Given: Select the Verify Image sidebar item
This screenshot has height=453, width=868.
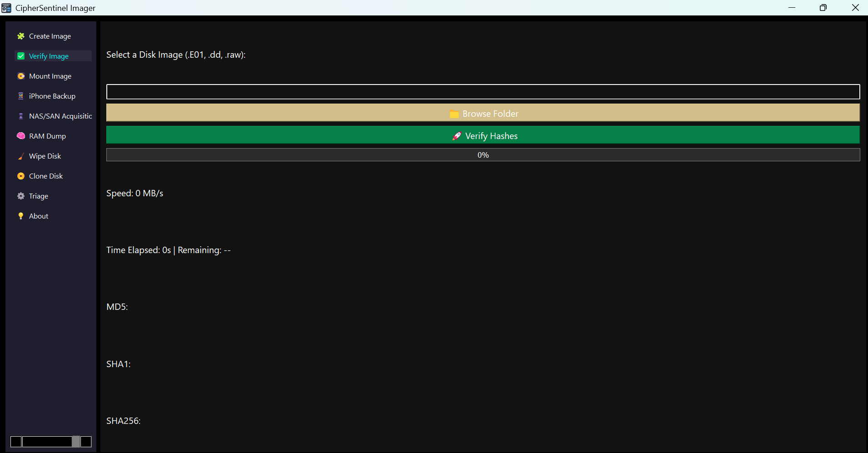Looking at the screenshot, I should point(53,56).
